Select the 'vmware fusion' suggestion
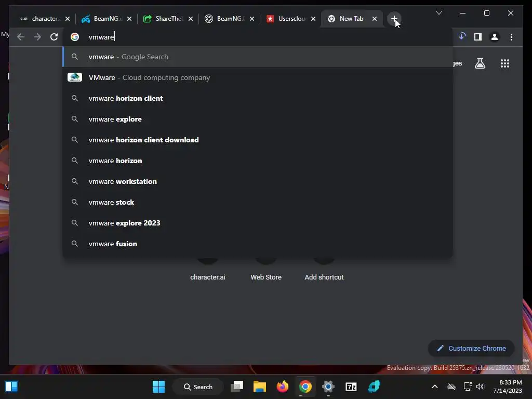 click(x=258, y=244)
